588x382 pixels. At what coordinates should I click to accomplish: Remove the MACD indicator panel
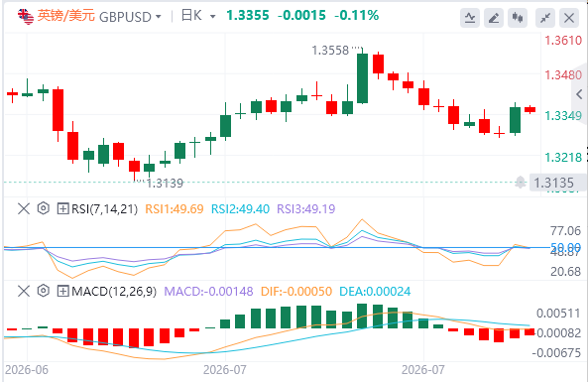coord(24,291)
